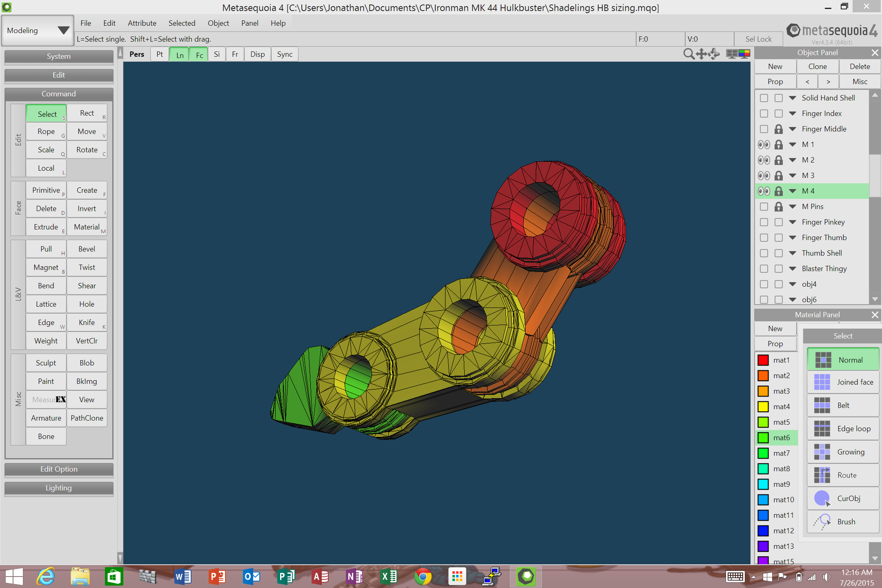Show the Finger Index object
The image size is (882, 588).
click(764, 114)
